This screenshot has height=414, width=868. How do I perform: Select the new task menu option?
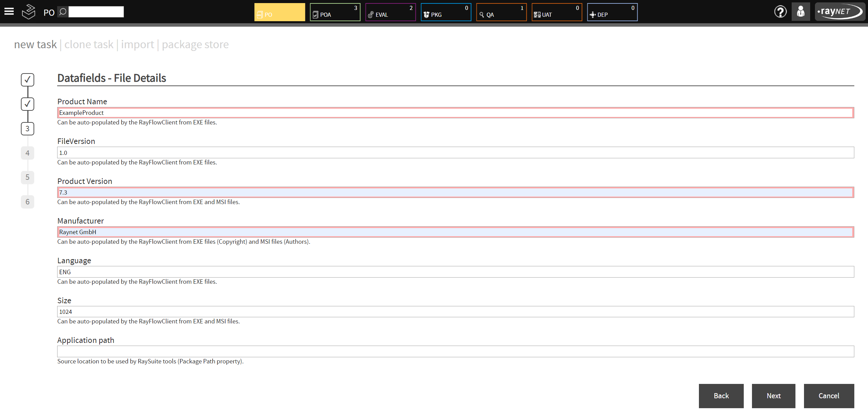tap(35, 44)
